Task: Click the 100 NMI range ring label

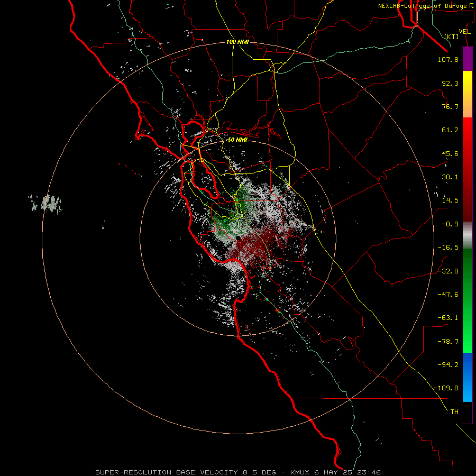Action: tap(237, 42)
